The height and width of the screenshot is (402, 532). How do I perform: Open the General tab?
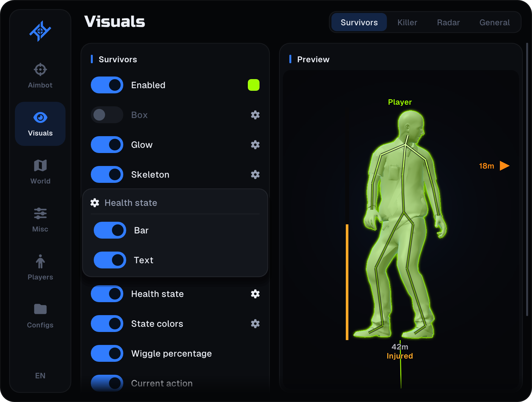coord(494,22)
